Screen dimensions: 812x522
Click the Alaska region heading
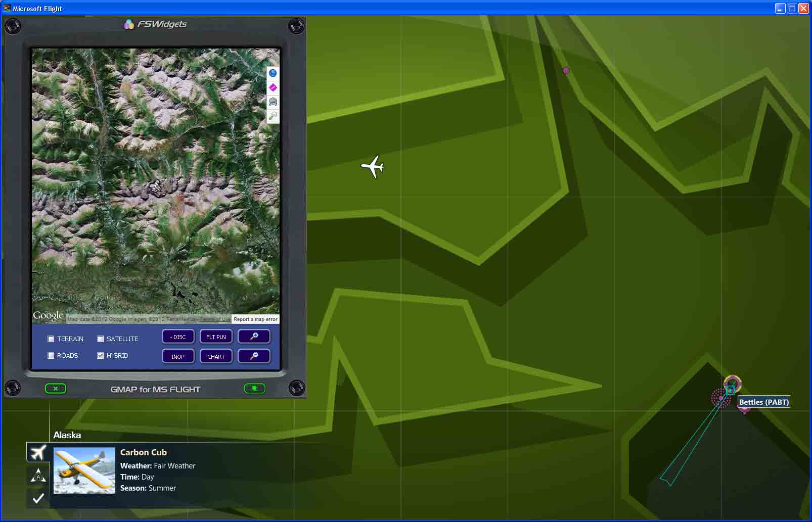pos(67,435)
